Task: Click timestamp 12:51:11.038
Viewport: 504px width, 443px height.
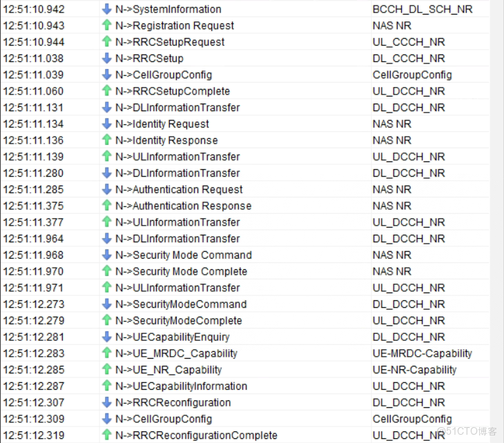Action: click(33, 59)
